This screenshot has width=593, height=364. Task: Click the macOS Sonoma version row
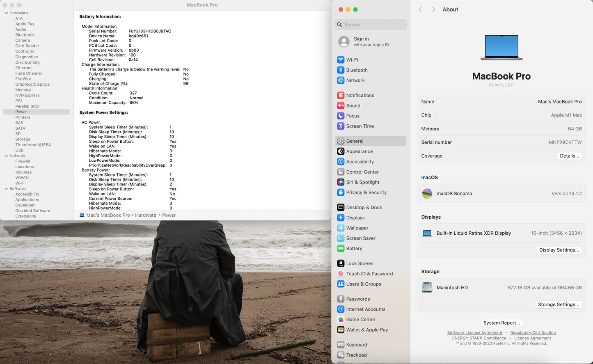coord(501,194)
